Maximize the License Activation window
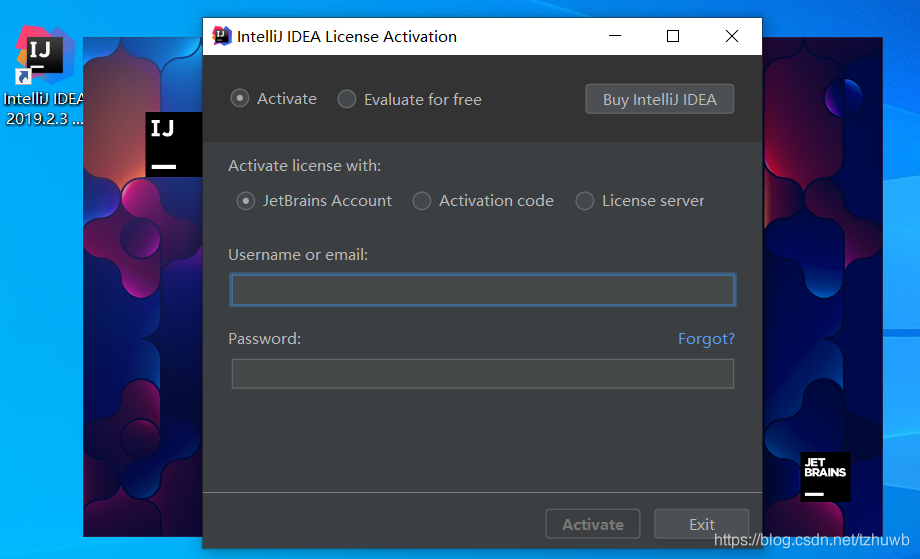The height and width of the screenshot is (559, 920). [x=673, y=36]
